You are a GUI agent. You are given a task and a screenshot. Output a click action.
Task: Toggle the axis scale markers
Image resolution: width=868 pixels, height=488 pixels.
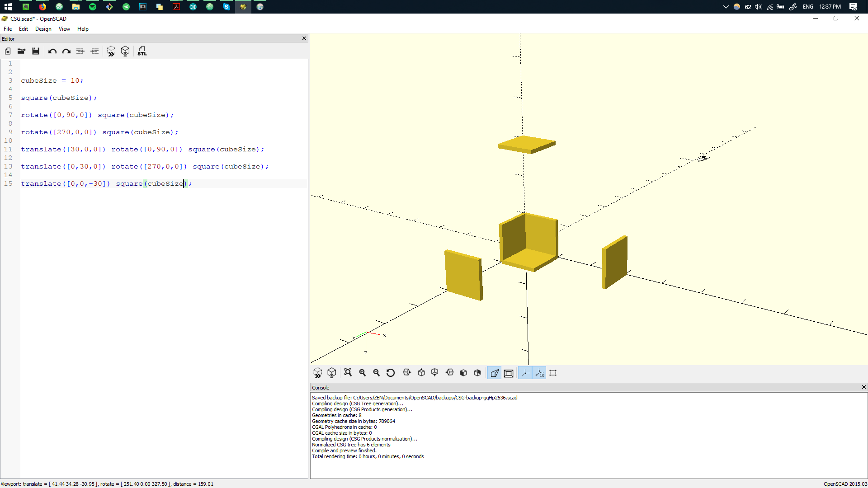click(x=540, y=373)
